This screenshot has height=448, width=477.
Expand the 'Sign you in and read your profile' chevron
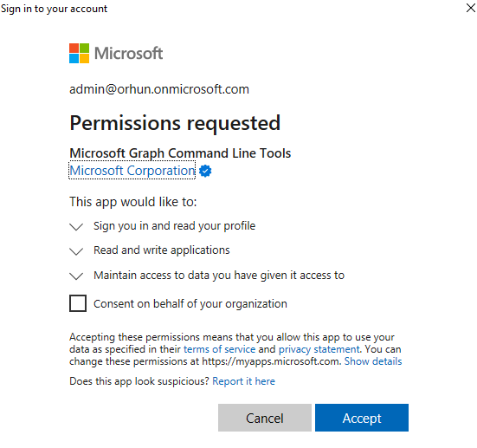76,227
